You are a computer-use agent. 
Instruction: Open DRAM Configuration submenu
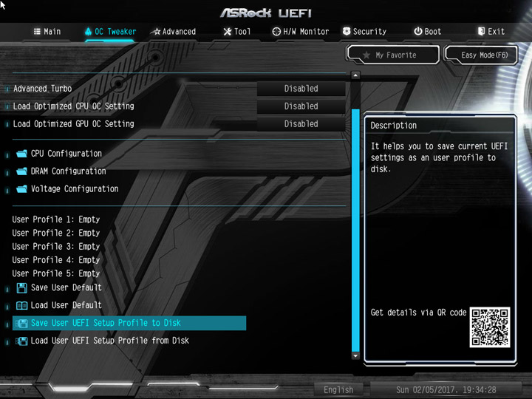68,171
